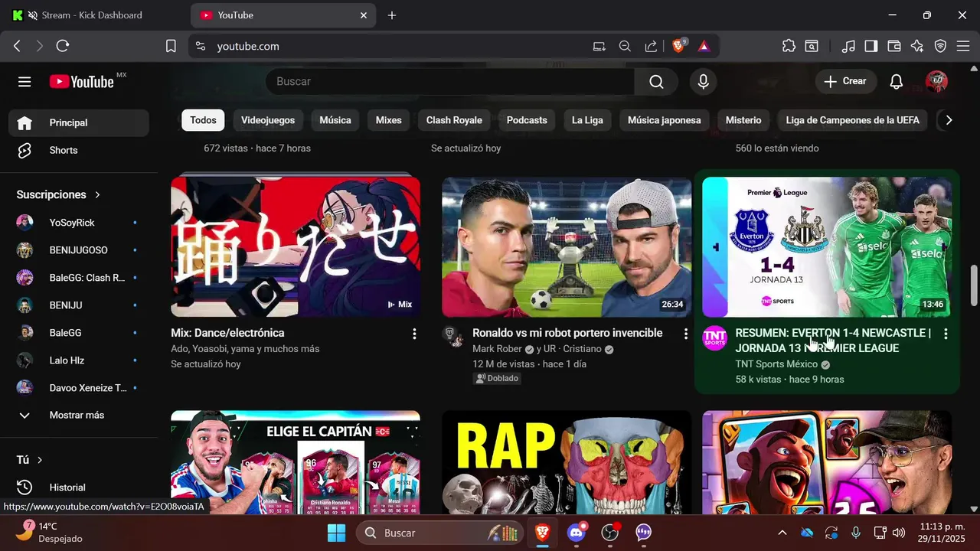The height and width of the screenshot is (551, 980).
Task: Open the browser main menu
Action: [963, 46]
